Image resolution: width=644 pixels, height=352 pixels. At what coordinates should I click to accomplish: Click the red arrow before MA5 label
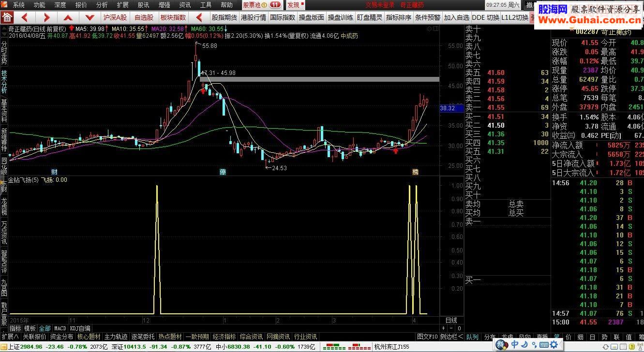71,29
